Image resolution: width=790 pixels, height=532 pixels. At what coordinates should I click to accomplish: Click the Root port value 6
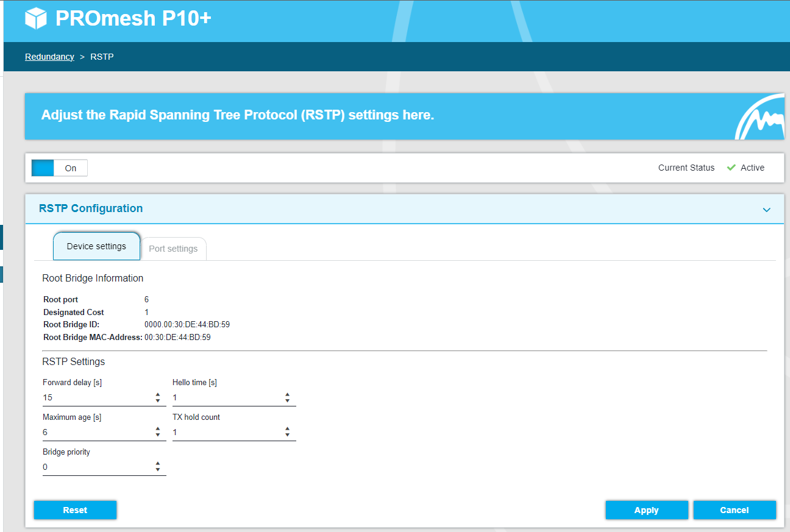point(146,299)
